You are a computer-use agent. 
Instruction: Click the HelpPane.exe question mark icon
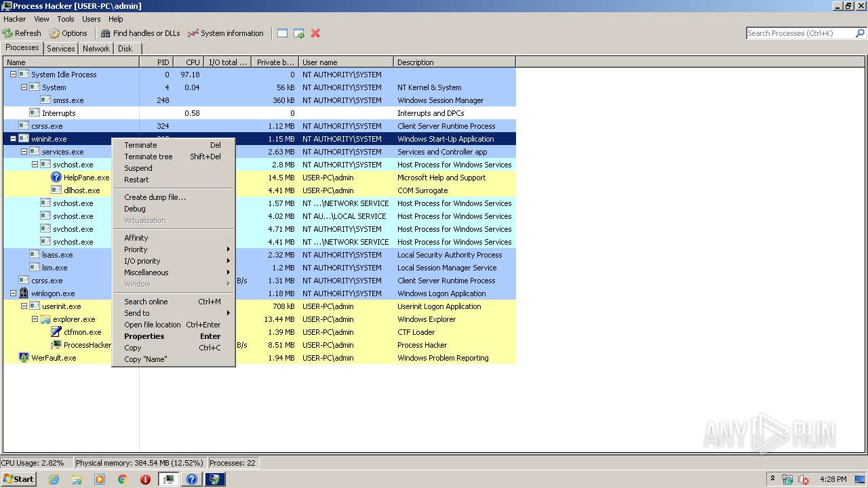point(56,178)
